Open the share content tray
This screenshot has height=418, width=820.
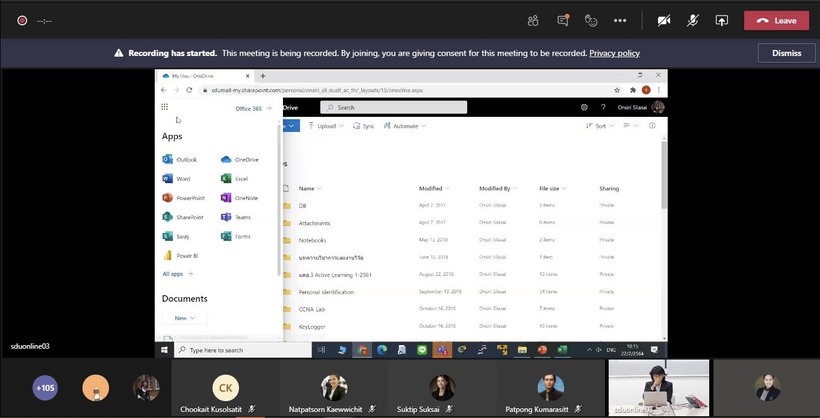[722, 20]
